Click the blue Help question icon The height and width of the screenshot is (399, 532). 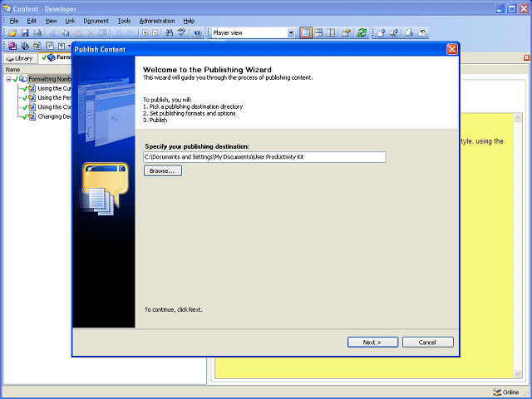198,33
